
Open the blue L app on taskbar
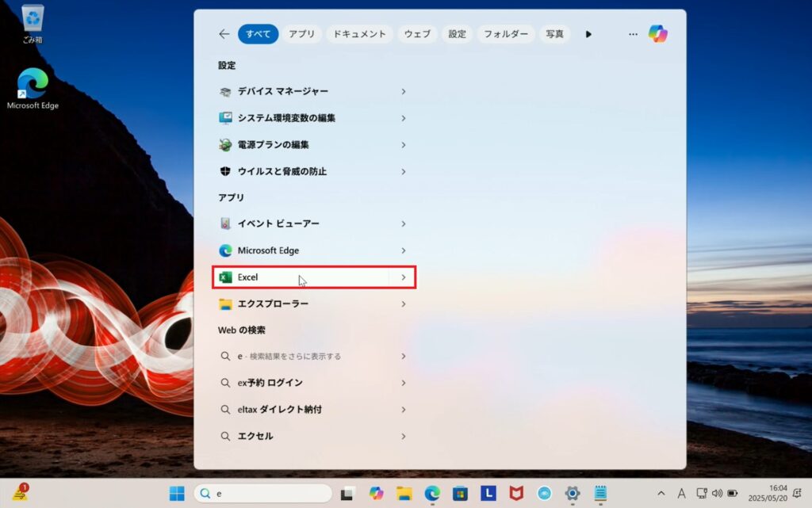[488, 494]
